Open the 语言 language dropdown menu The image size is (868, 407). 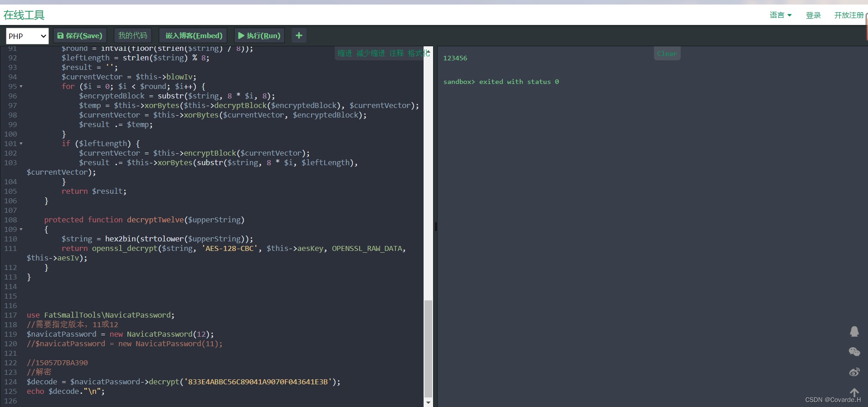(x=780, y=15)
